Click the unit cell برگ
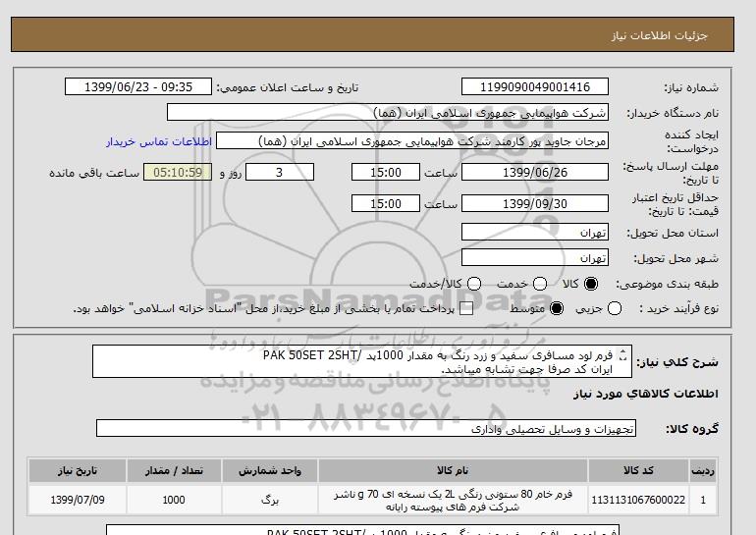 [x=270, y=501]
